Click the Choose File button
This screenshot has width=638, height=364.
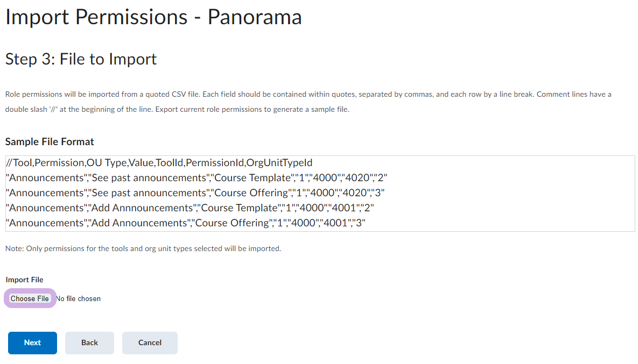(x=30, y=298)
